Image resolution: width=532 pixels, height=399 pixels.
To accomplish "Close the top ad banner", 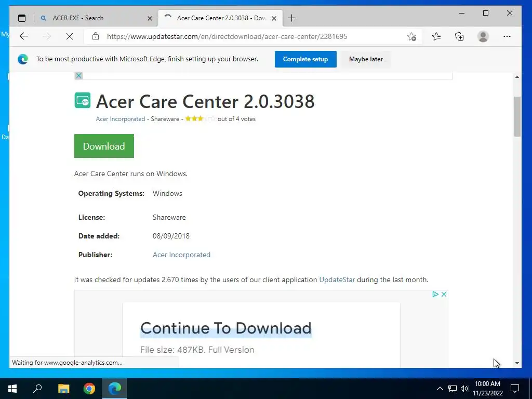I will tap(78, 76).
